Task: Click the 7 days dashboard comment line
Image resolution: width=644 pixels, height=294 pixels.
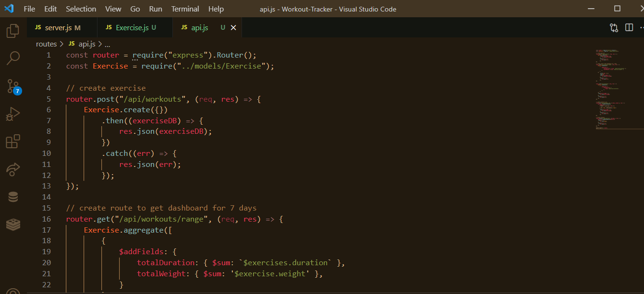Action: point(161,208)
